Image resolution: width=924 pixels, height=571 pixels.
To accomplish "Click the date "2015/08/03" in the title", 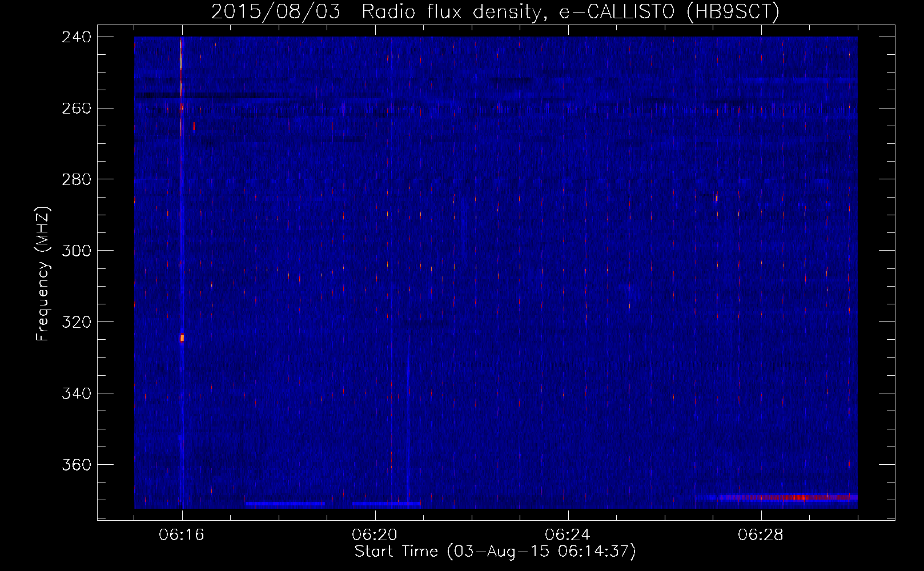I will 276,11.
